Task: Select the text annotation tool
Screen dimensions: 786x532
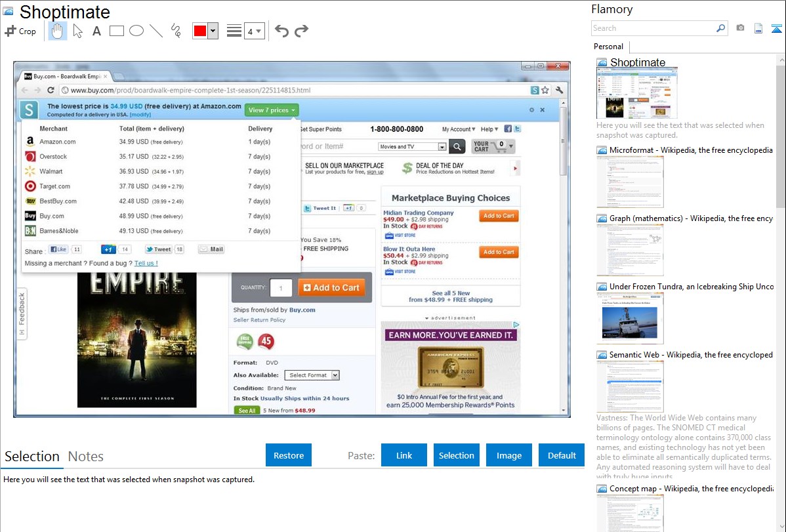Action: [x=96, y=31]
